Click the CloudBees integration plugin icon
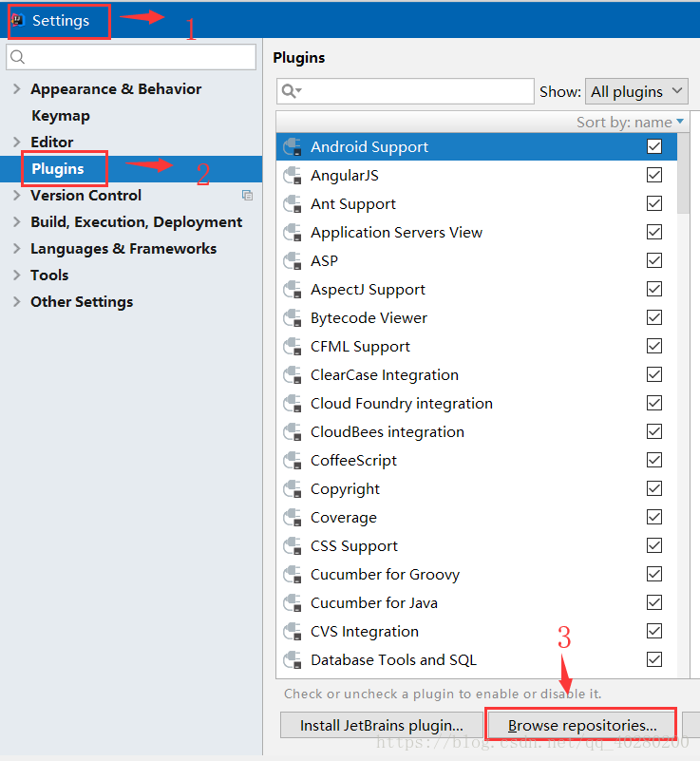 pos(293,432)
